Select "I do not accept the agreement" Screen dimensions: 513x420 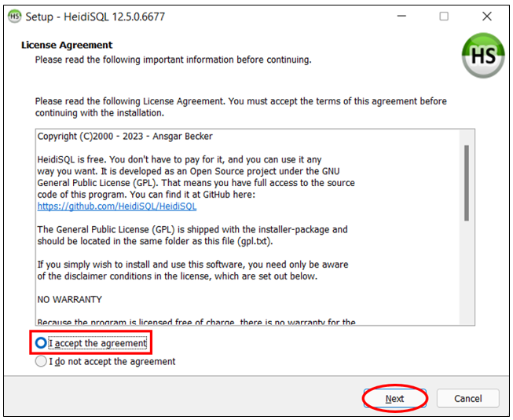click(x=41, y=362)
